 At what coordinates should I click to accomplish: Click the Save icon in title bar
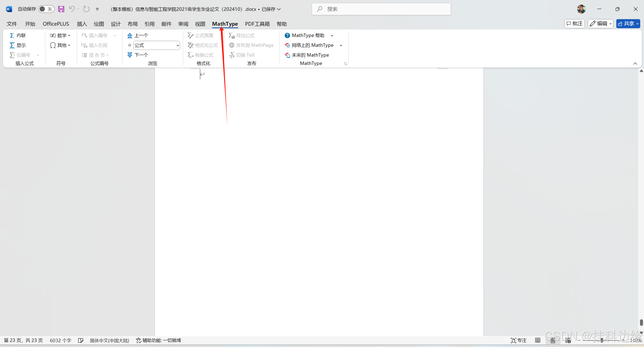pos(61,9)
